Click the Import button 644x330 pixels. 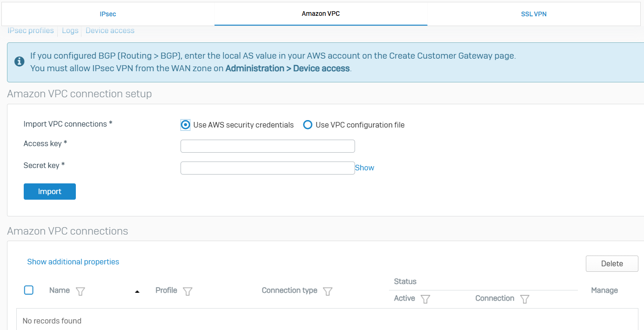[50, 191]
